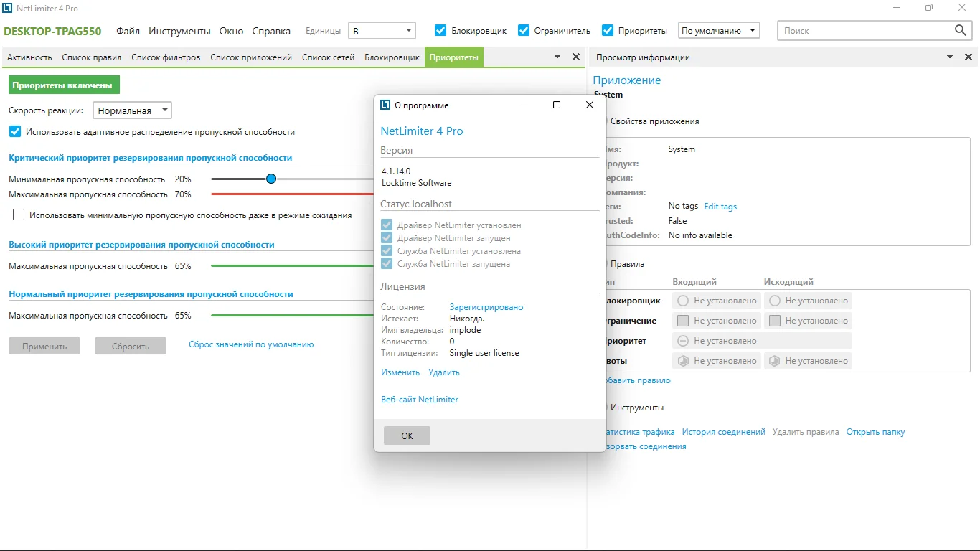This screenshot has width=980, height=551.
Task: Click 'Сброс значений по умолчанию' link
Action: [x=251, y=344]
